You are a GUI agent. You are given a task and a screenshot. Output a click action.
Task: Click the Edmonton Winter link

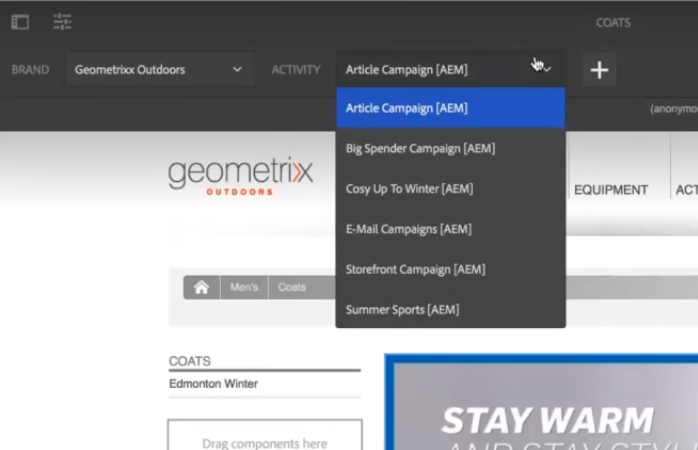pyautogui.click(x=213, y=384)
